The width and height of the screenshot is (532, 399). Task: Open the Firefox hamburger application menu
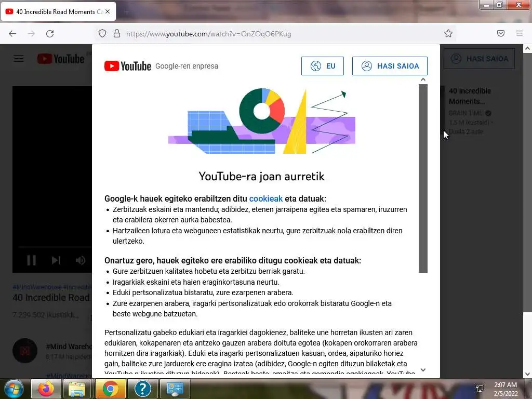pos(520,33)
